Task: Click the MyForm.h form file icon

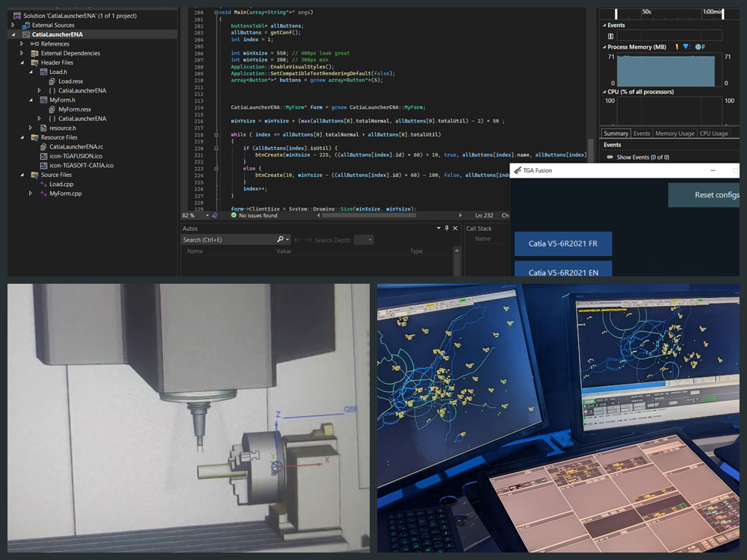Action: pos(44,100)
